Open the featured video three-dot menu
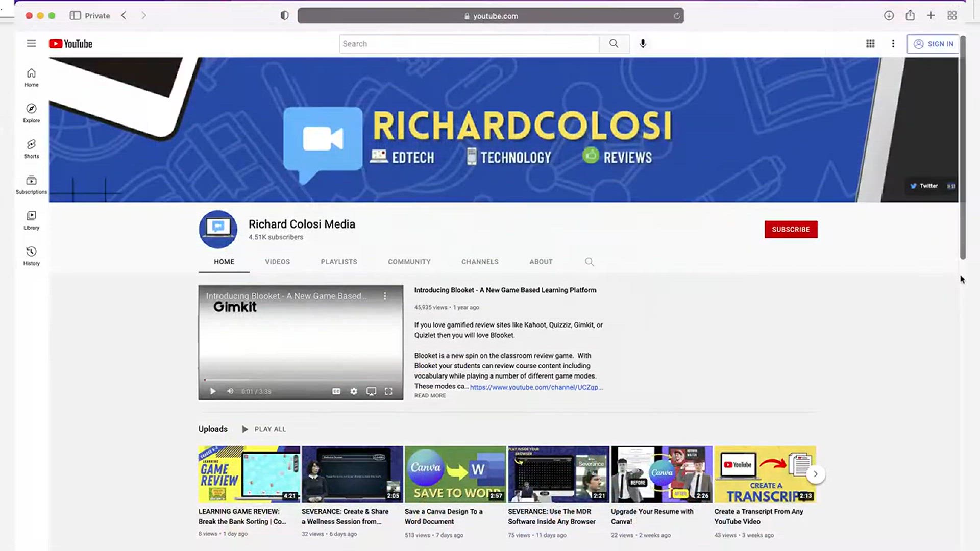This screenshot has height=551, width=980. coord(385,296)
